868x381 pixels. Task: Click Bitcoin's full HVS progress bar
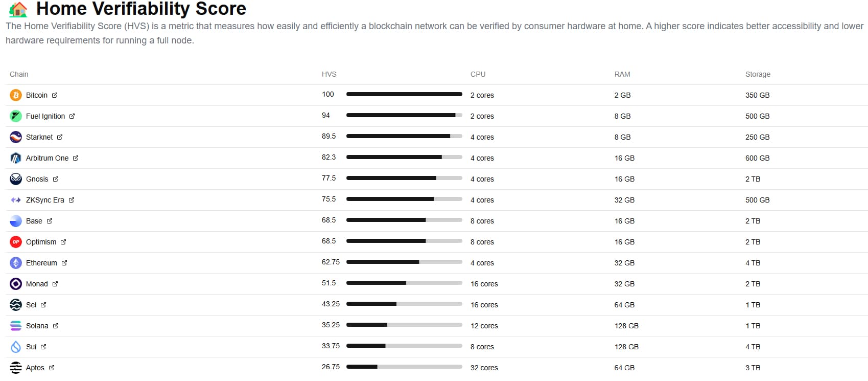(x=404, y=94)
